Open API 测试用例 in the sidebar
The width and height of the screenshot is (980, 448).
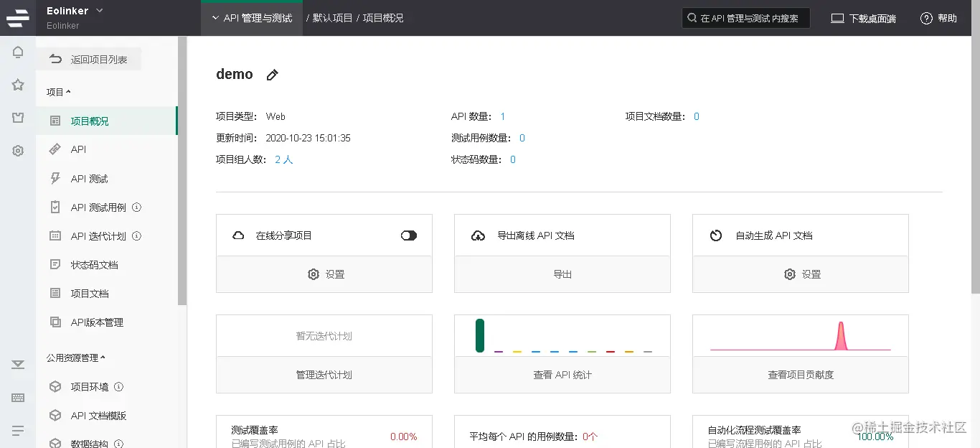pos(106,207)
